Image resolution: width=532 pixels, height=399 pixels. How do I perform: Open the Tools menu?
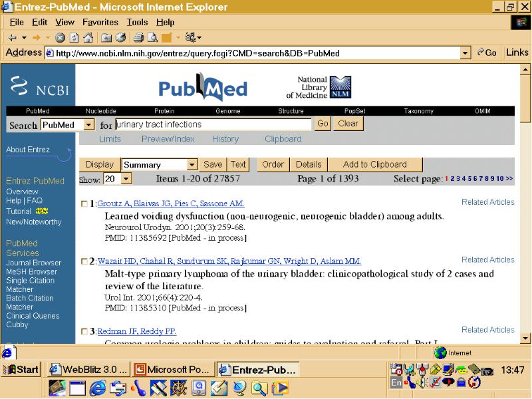(x=138, y=23)
